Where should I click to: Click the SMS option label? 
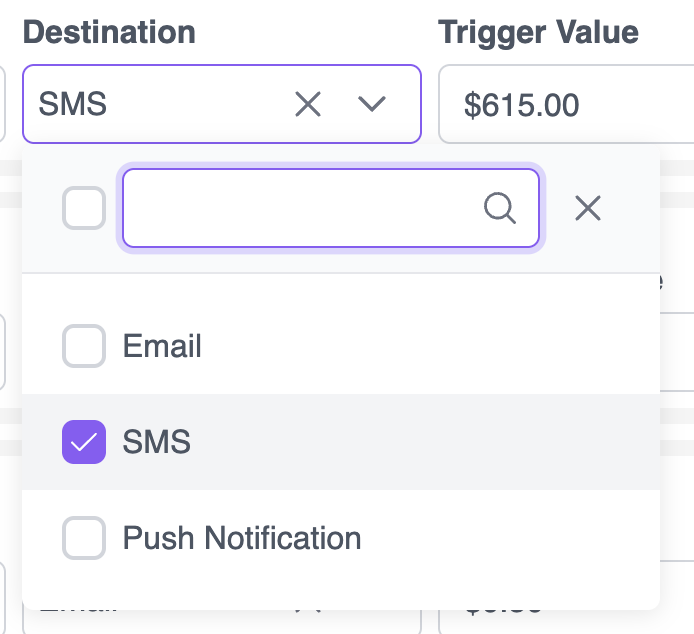click(157, 442)
